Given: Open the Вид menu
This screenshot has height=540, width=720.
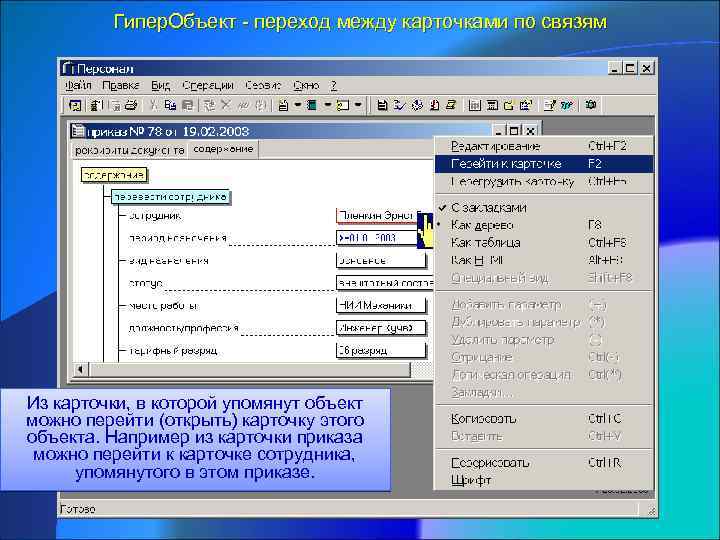Looking at the screenshot, I should tap(161, 85).
